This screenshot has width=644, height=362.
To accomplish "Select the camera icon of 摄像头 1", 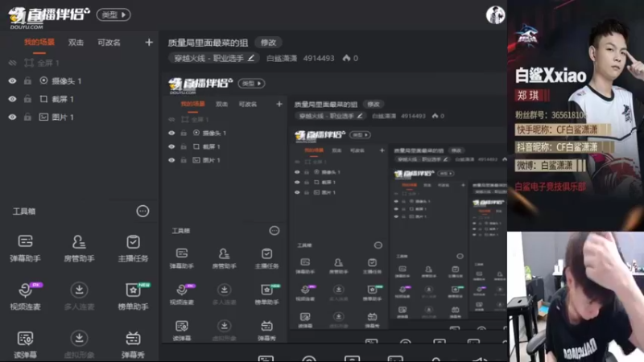I will (43, 81).
